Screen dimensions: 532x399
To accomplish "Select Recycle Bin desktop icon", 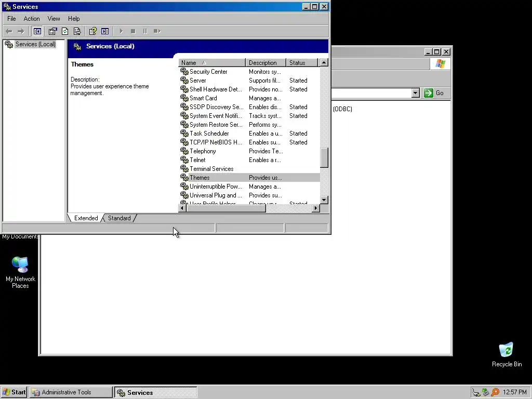I will point(507,354).
